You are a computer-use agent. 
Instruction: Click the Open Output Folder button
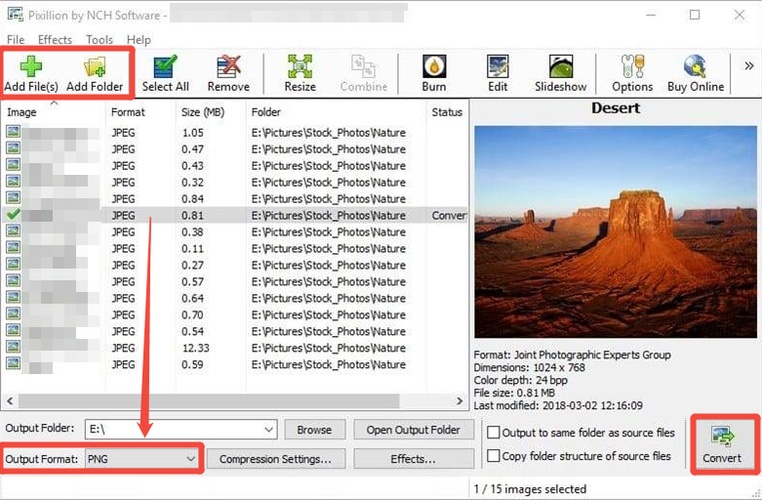pos(414,430)
